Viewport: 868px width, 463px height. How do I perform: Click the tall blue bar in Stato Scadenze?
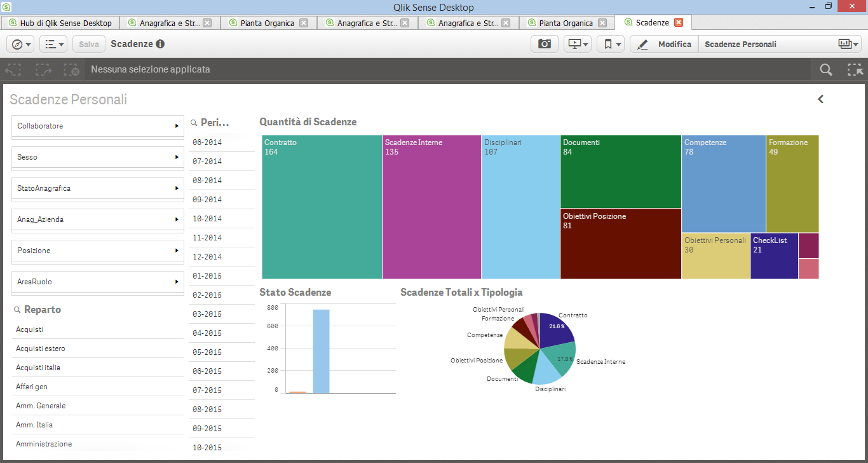point(321,351)
